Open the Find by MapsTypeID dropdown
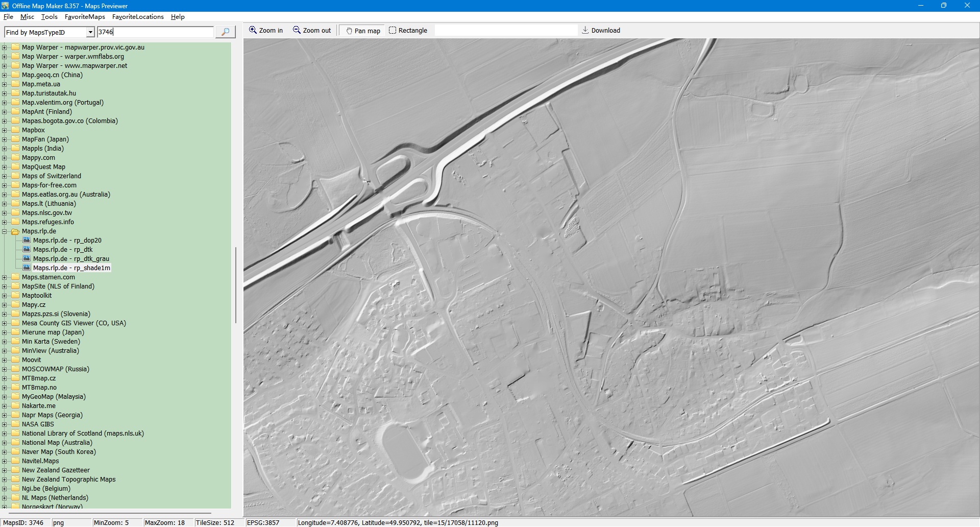The width and height of the screenshot is (980, 527). pyautogui.click(x=90, y=32)
